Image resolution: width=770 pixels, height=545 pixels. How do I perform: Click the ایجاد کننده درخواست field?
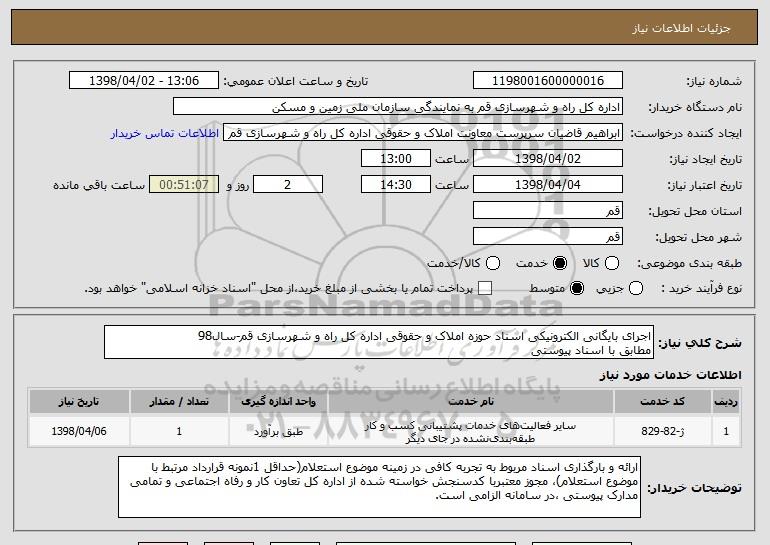coord(423,133)
